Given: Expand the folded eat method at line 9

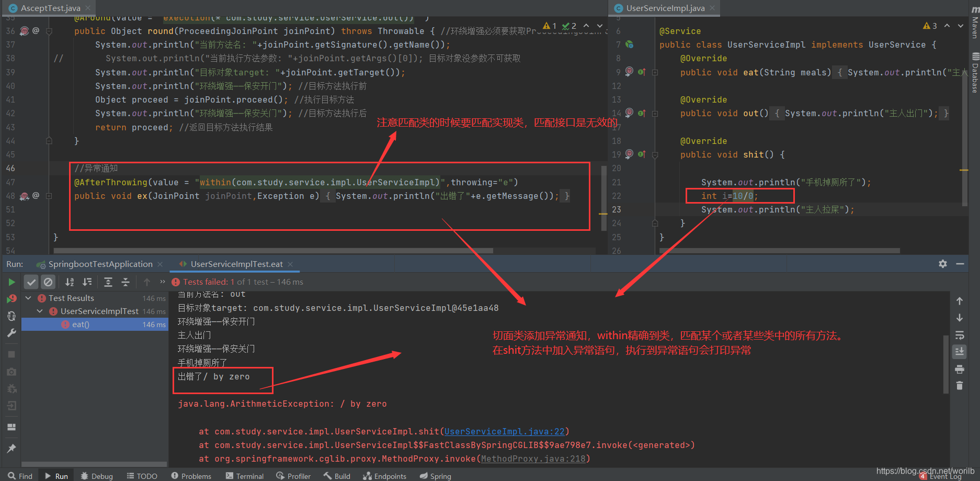Looking at the screenshot, I should point(655,72).
